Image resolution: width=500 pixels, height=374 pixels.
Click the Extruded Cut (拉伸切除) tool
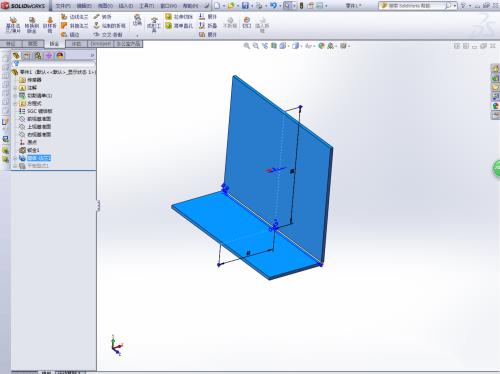pyautogui.click(x=179, y=16)
